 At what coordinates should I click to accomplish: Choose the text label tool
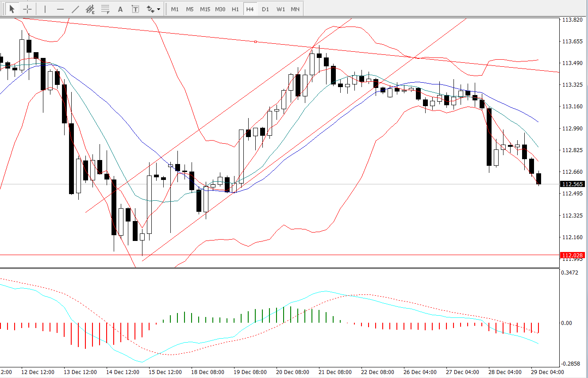[135, 9]
